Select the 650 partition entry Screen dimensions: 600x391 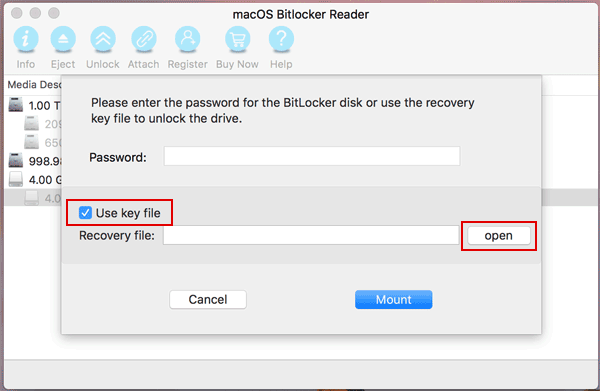pyautogui.click(x=42, y=142)
